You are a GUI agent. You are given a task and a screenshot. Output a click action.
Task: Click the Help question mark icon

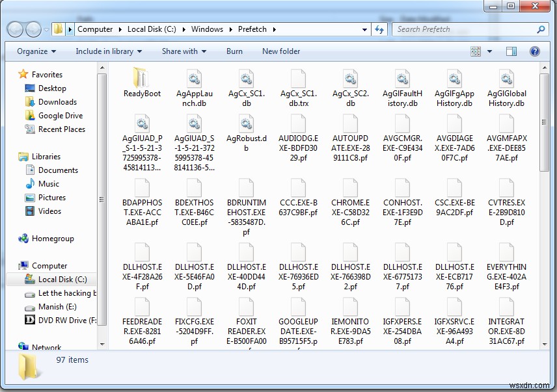pyautogui.click(x=535, y=51)
